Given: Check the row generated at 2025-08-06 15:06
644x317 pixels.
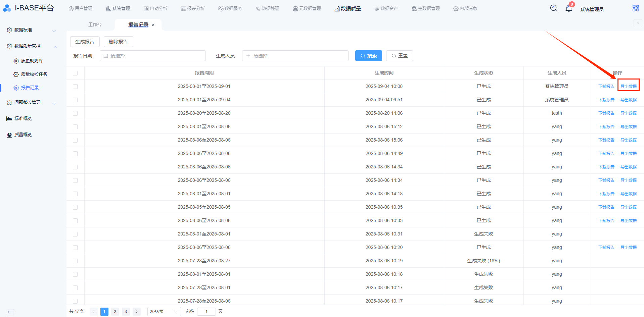Looking at the screenshot, I should (75, 140).
